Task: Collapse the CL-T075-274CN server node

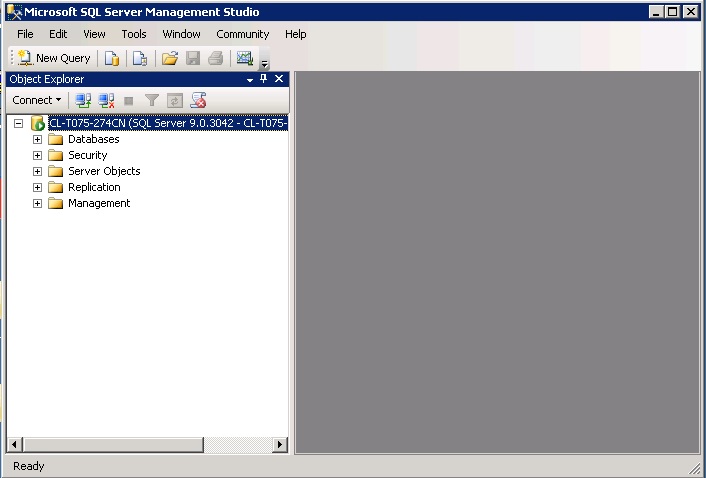Action: 18,123
